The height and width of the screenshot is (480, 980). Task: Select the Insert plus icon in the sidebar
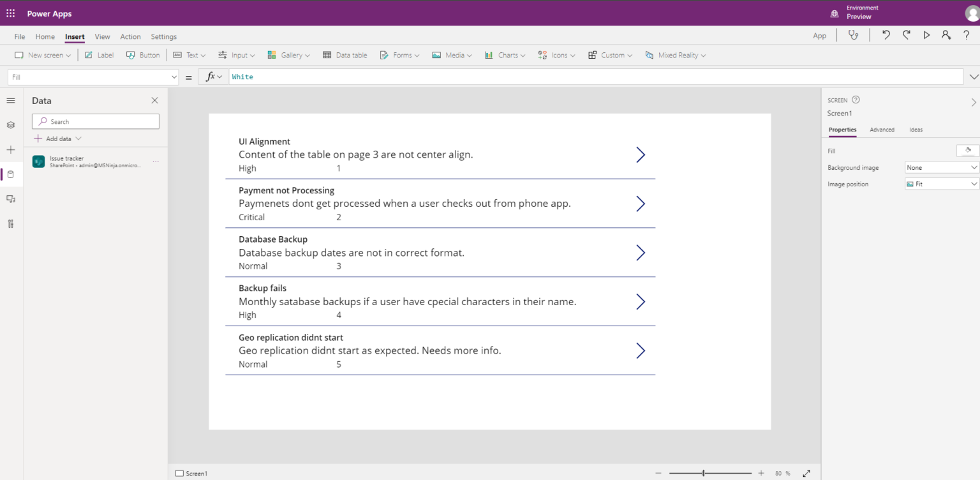10,149
